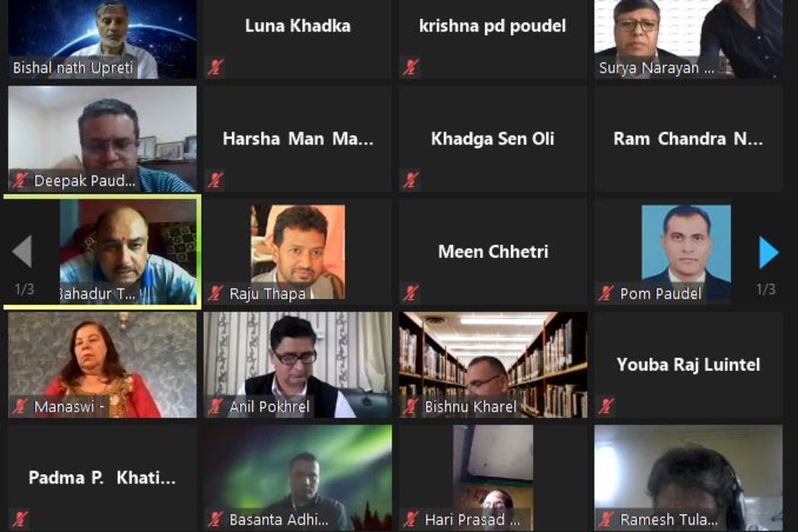Click krishna pd poudel's muted mic icon
The image size is (798, 532).
(x=410, y=67)
